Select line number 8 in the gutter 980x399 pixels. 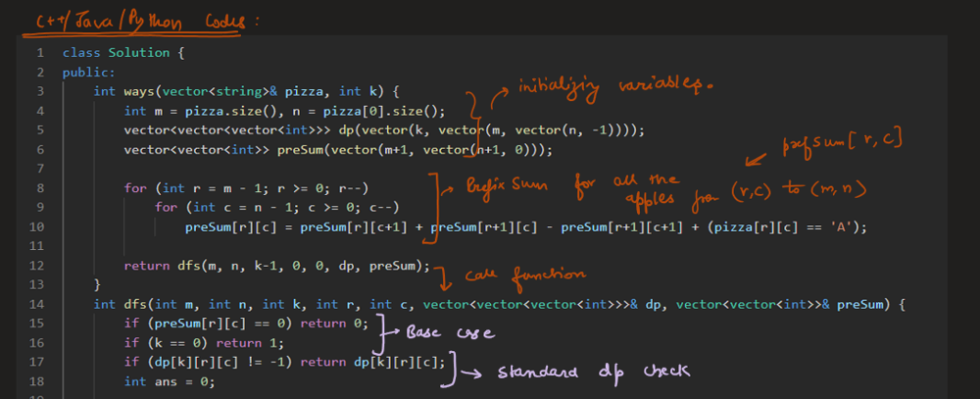tap(38, 187)
